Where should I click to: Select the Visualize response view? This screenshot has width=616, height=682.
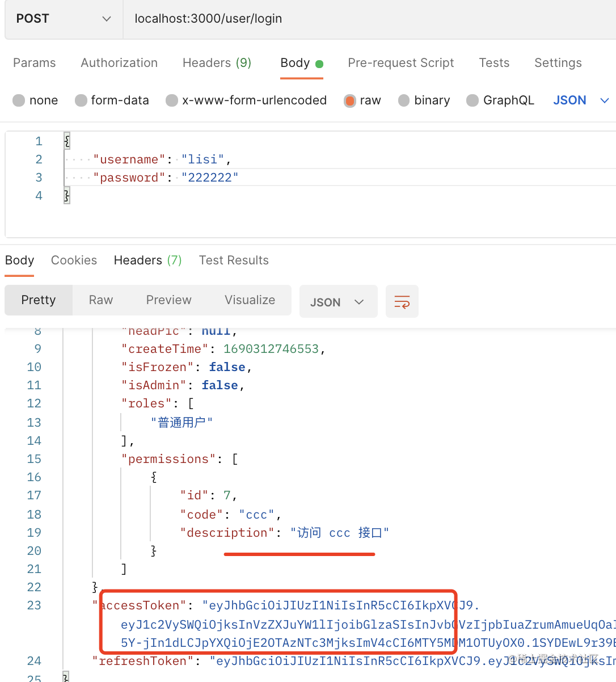[x=250, y=300]
